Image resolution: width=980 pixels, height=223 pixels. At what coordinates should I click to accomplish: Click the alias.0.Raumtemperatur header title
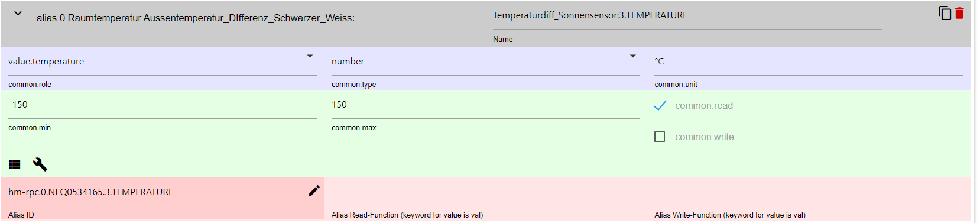[x=196, y=18]
